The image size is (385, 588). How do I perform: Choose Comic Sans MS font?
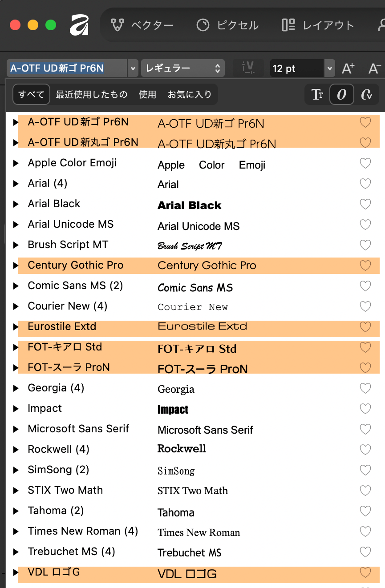(75, 286)
